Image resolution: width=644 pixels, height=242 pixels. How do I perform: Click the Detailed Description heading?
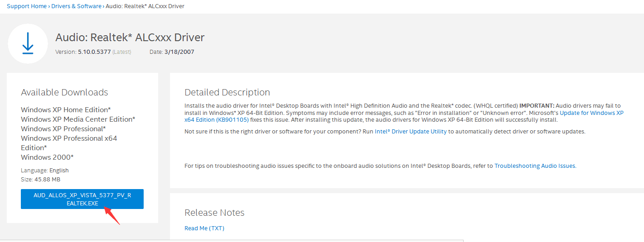[x=227, y=92]
